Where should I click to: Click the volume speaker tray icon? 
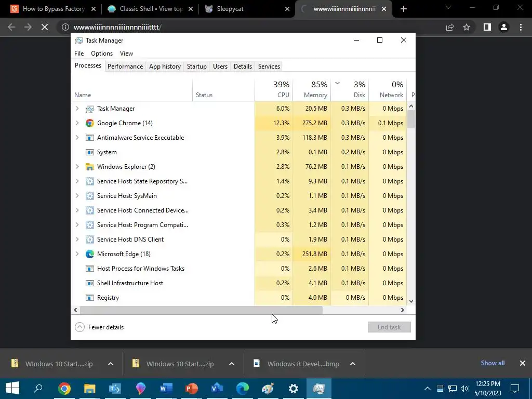click(465, 389)
